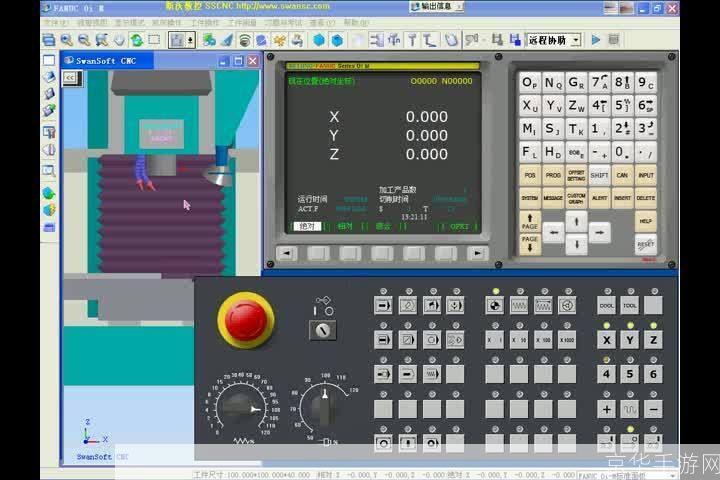Open the 帮助 menu

click(x=356, y=22)
